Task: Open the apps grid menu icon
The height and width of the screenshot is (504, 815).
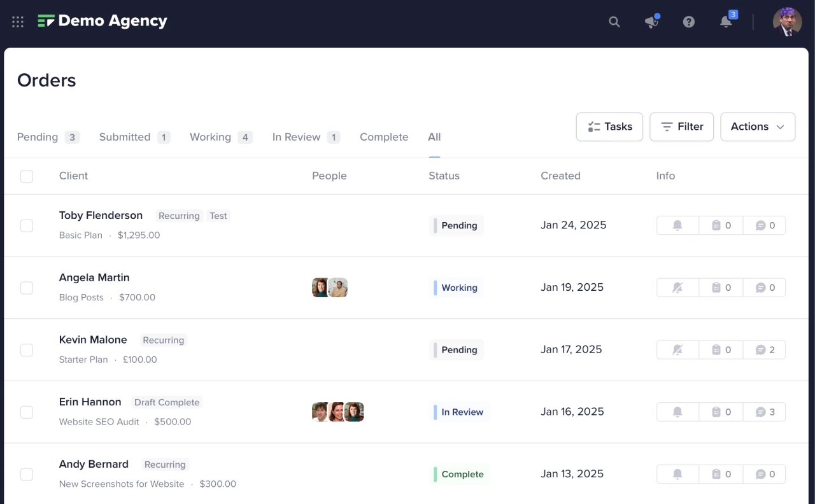Action: [18, 22]
